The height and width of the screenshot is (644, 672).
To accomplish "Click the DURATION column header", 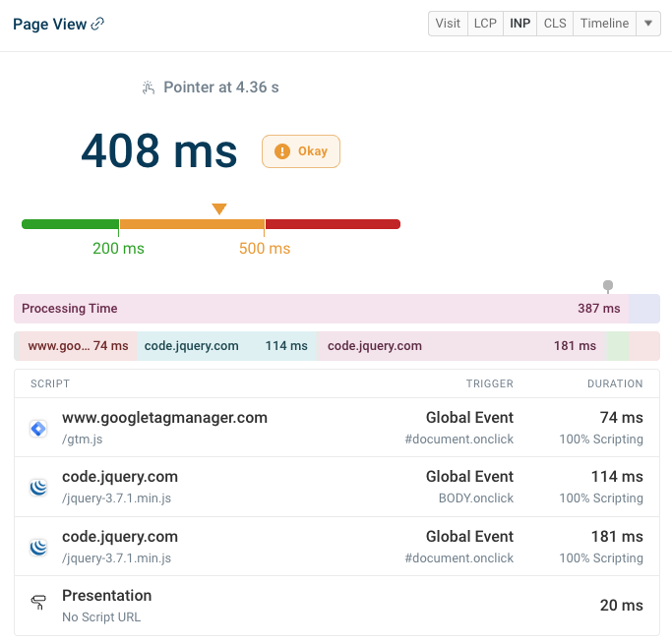I will point(615,383).
